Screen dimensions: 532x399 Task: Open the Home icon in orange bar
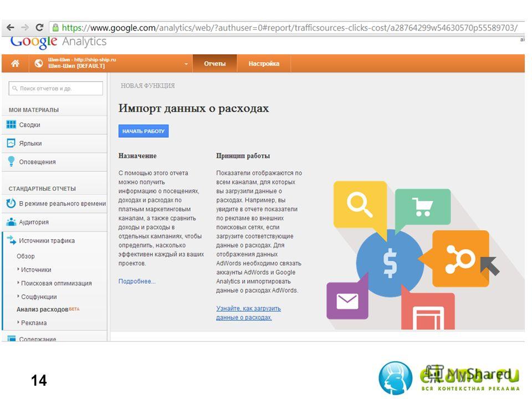click(x=15, y=63)
